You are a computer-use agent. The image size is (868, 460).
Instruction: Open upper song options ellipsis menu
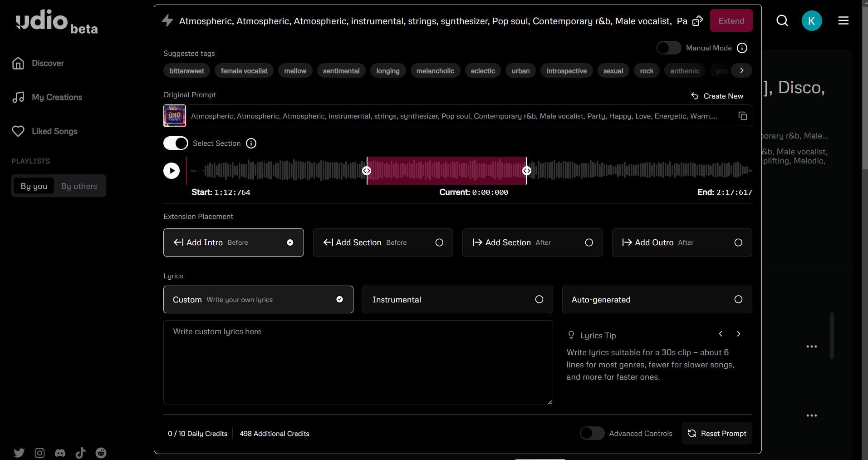812,346
